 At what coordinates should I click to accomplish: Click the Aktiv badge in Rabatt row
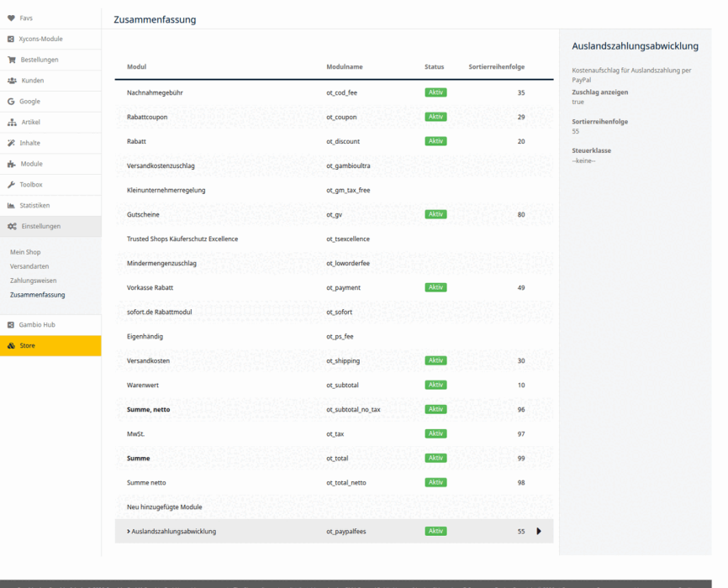[435, 141]
